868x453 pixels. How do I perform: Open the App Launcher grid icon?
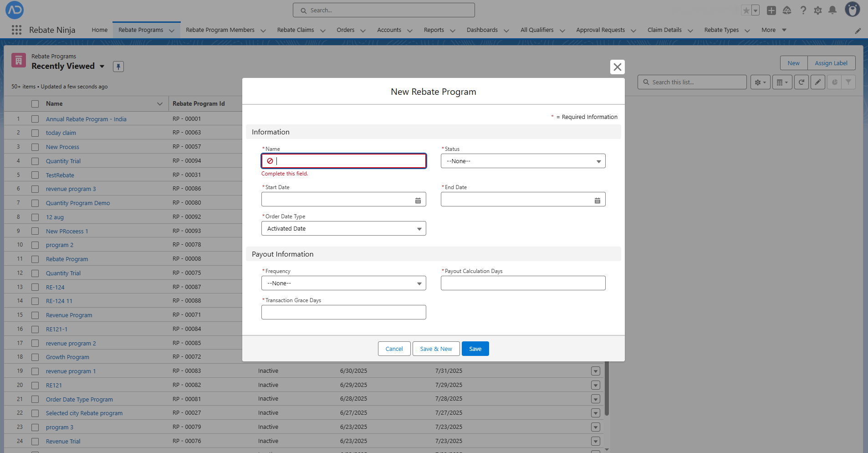click(16, 30)
